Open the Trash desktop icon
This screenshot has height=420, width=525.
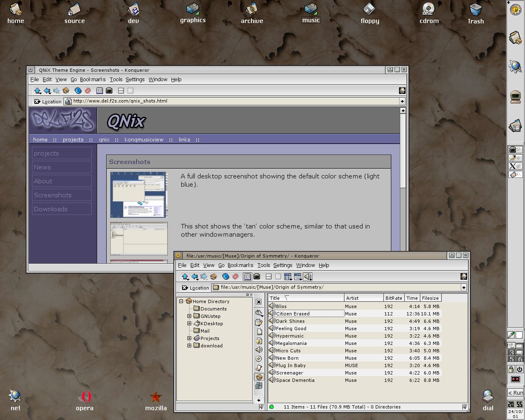click(x=476, y=14)
